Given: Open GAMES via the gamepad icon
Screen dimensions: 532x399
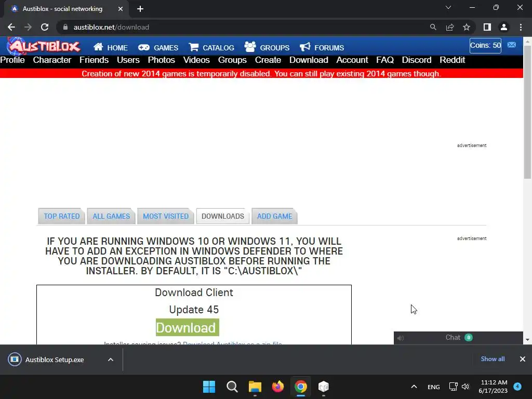Looking at the screenshot, I should click(x=144, y=47).
